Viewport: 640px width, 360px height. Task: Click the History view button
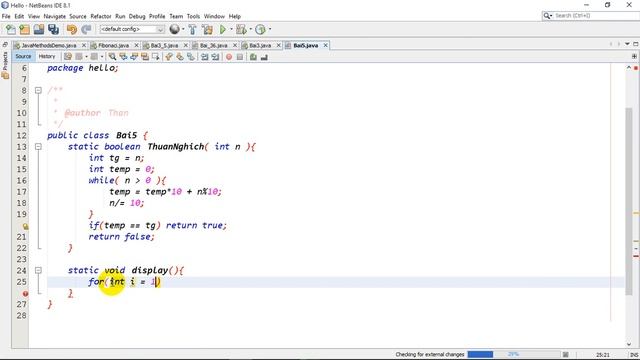coord(47,56)
